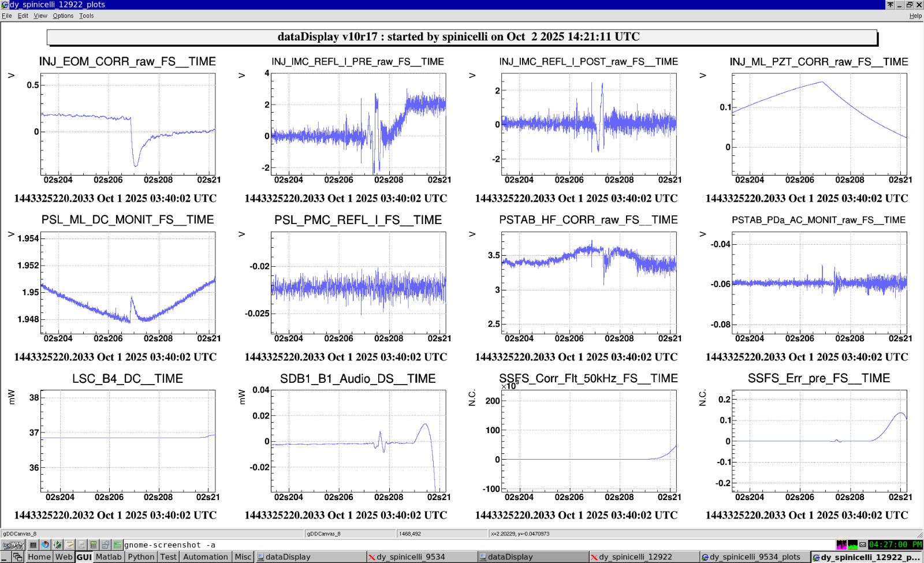Viewport: 924px width, 563px height.
Task: Switch to the Python workspace
Action: click(x=141, y=557)
